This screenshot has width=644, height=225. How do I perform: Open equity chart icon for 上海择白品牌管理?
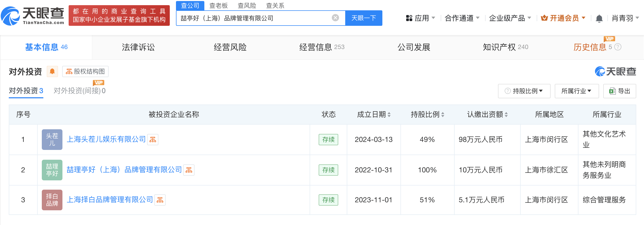click(x=160, y=200)
